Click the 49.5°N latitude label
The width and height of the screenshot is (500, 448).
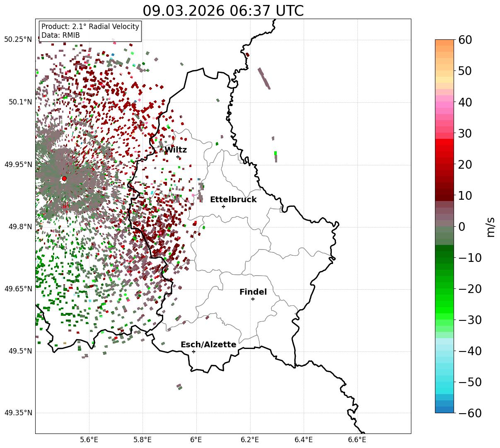20,351
